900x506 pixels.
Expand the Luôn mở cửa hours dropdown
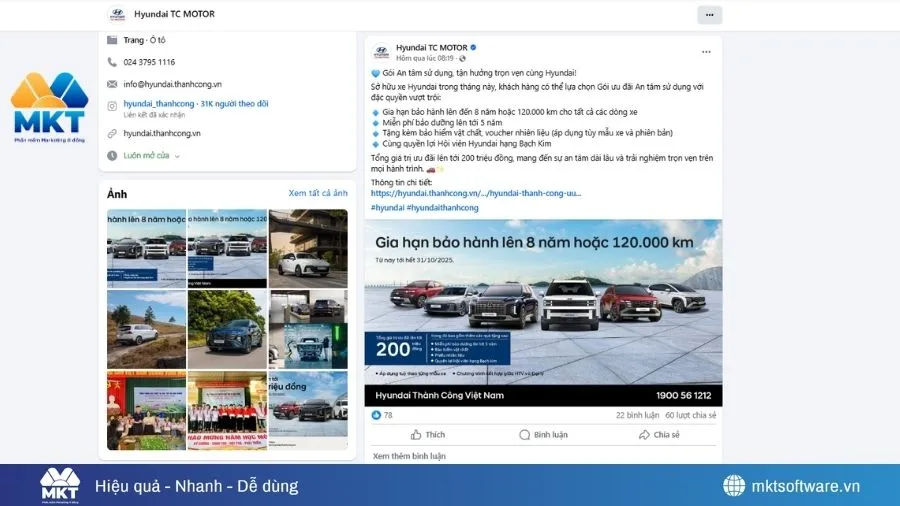point(177,156)
